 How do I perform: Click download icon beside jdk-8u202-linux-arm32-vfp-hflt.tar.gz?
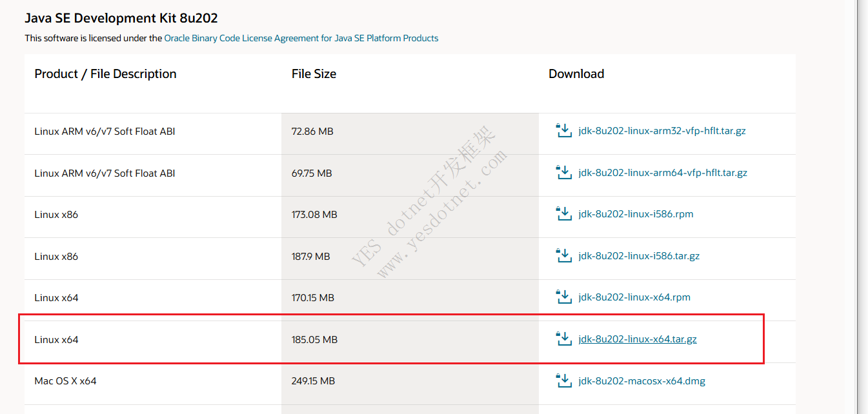pos(564,131)
